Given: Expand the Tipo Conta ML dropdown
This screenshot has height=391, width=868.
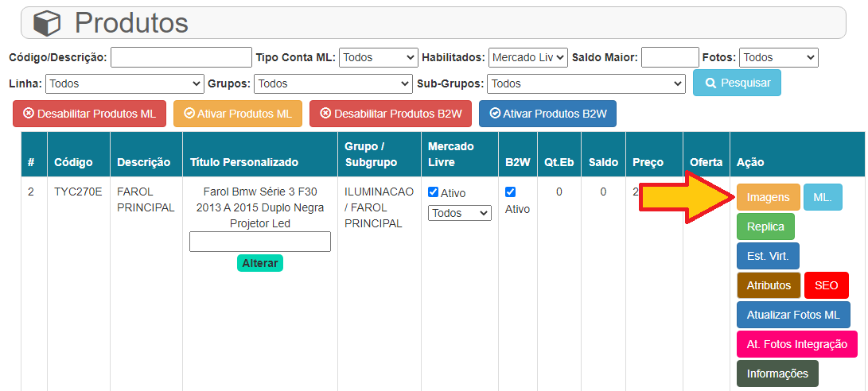Looking at the screenshot, I should click(x=379, y=57).
